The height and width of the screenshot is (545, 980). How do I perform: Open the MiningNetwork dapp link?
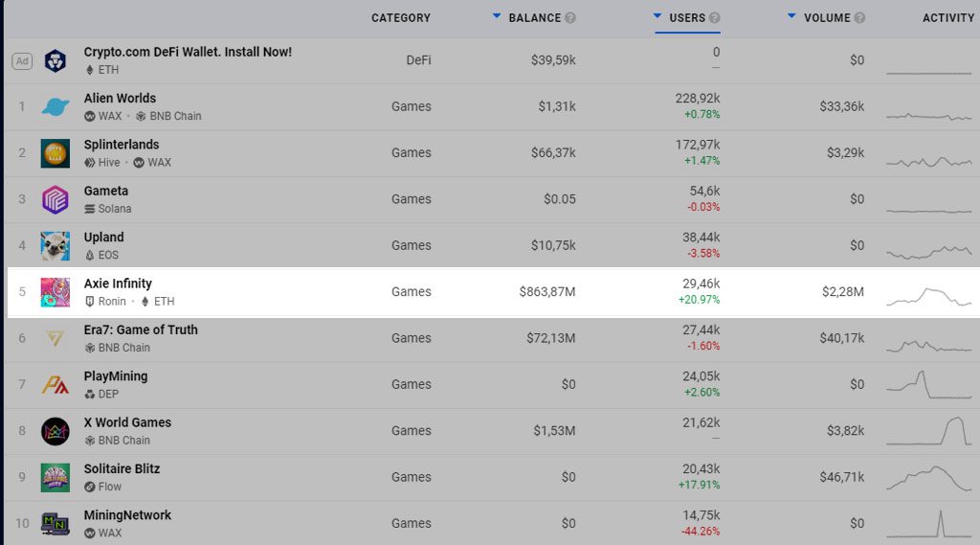click(x=127, y=515)
